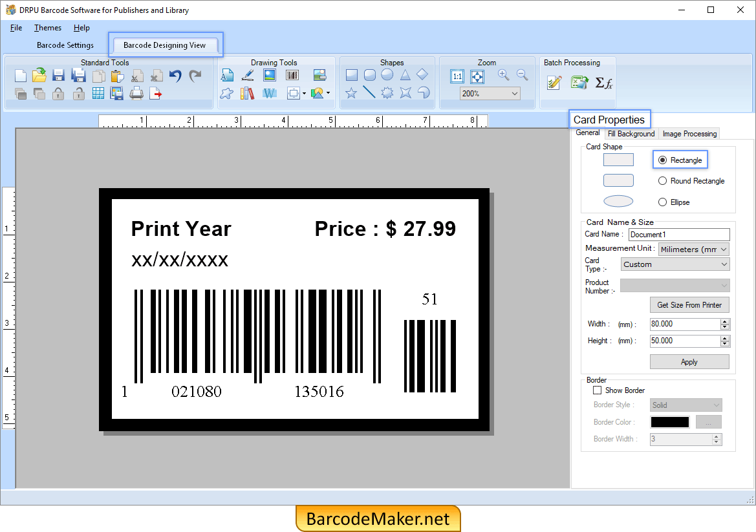The width and height of the screenshot is (756, 532).
Task: Export document using red arrow page icon
Action: tap(155, 93)
